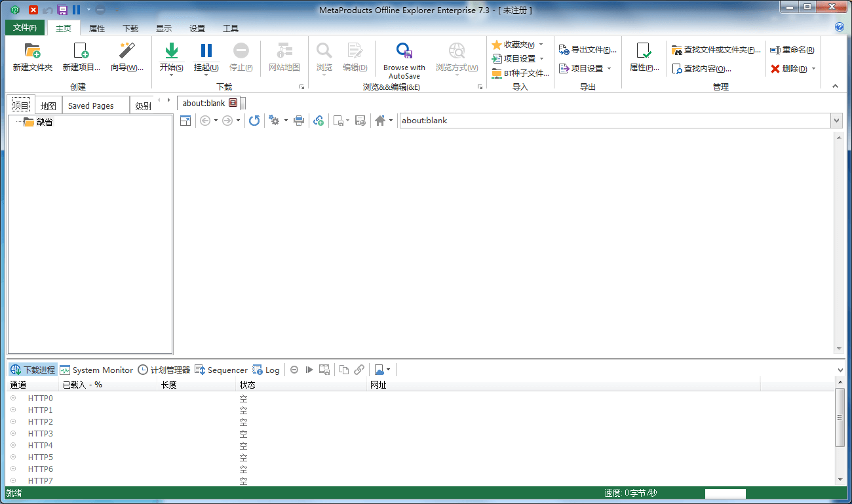This screenshot has height=504, width=852.
Task: Open 查找文件或文件夹 binoculars search
Action: coord(716,50)
